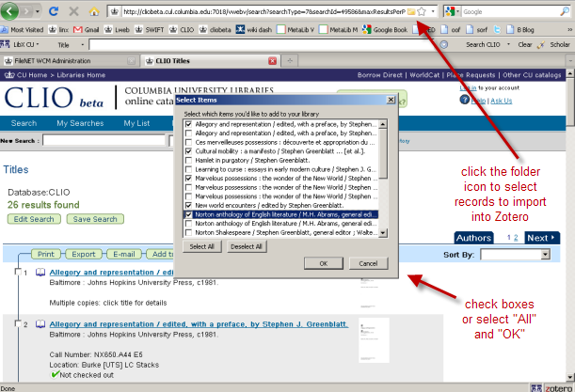Click the book icon beside result 1
This screenshot has width=575, height=392.
point(40,273)
